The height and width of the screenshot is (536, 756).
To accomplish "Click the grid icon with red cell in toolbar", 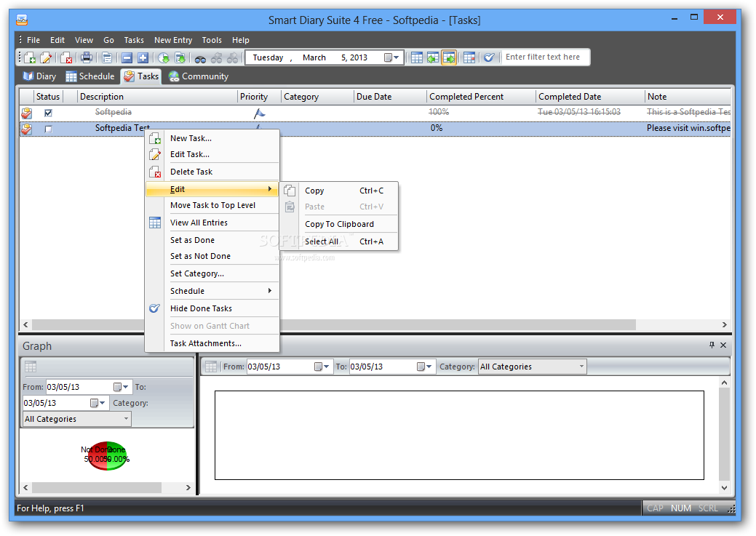I will [469, 58].
